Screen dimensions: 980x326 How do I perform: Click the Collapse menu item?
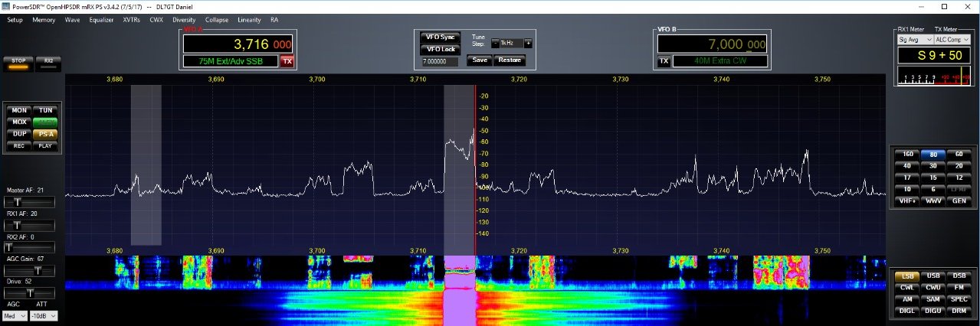pyautogui.click(x=218, y=20)
